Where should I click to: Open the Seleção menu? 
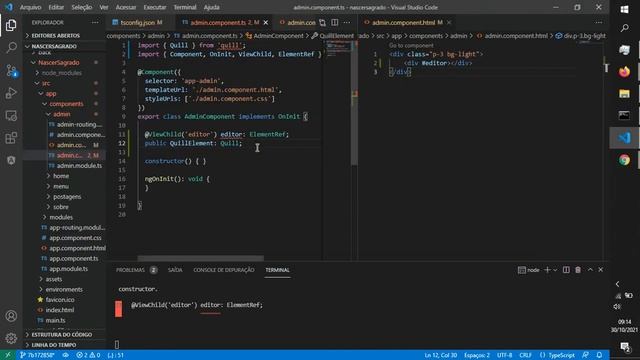(82, 7)
